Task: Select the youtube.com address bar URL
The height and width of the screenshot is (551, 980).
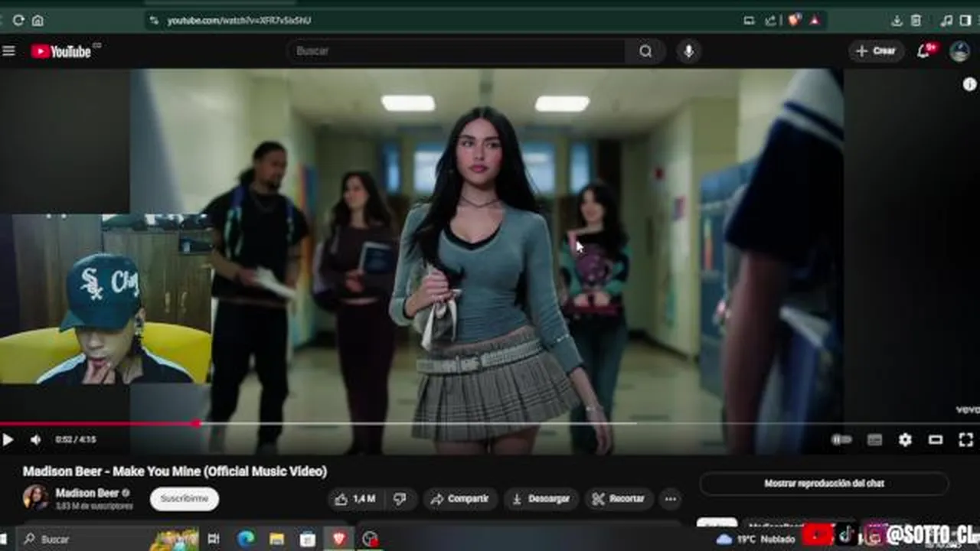Action: (240, 21)
